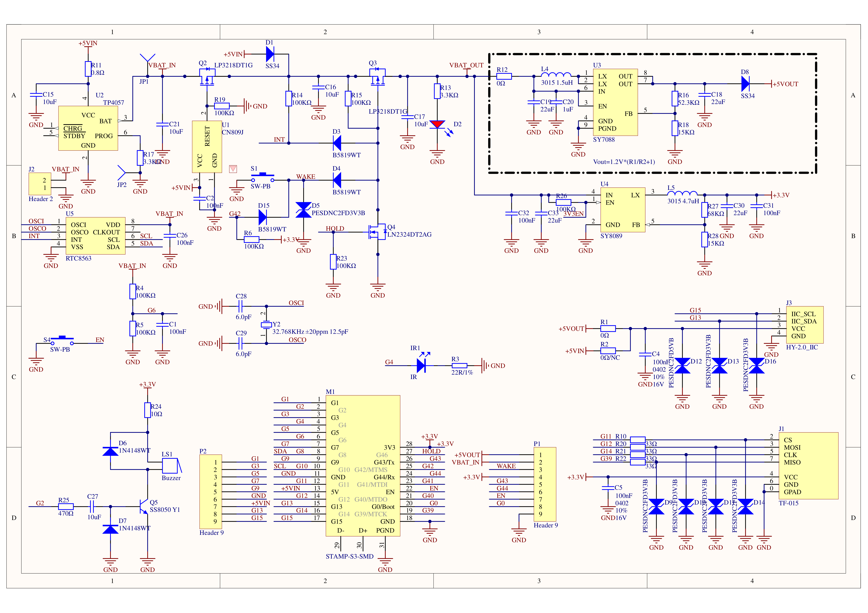Select the Q4 LN2324DT2AG MOSFET symbol

click(377, 232)
